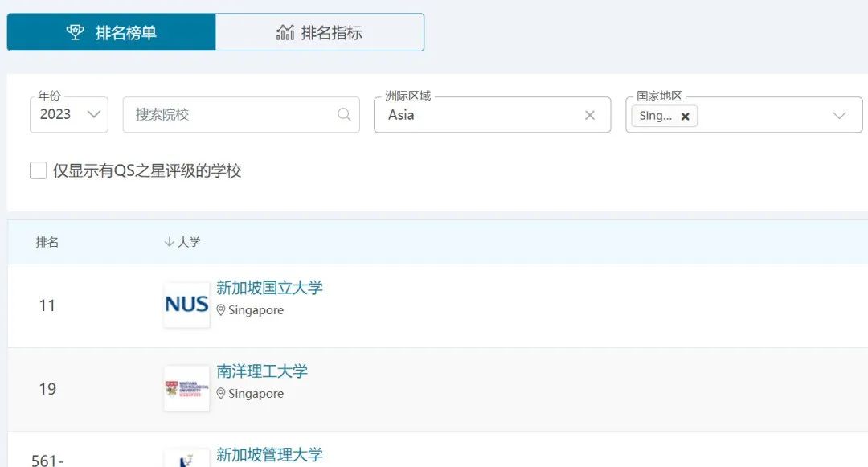This screenshot has width=868, height=467.
Task: Click the rank 11 cell
Action: coord(47,305)
